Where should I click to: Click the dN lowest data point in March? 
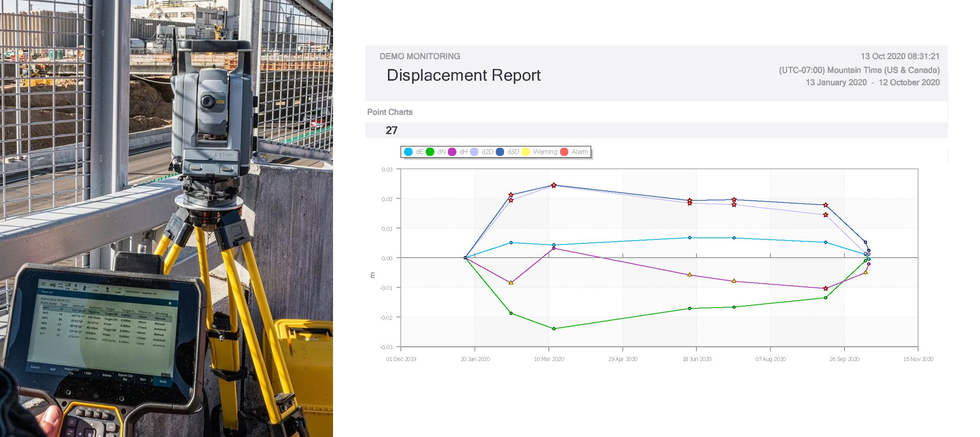tap(554, 329)
